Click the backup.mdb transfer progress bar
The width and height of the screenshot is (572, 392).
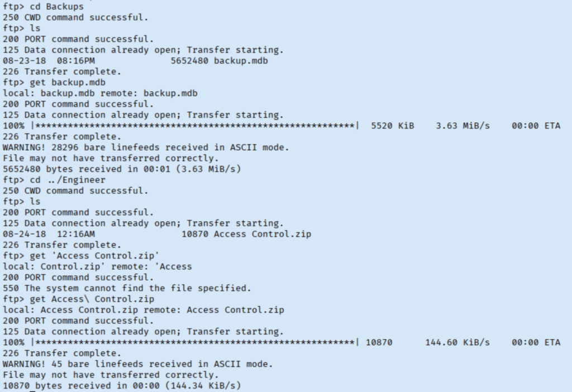point(194,126)
